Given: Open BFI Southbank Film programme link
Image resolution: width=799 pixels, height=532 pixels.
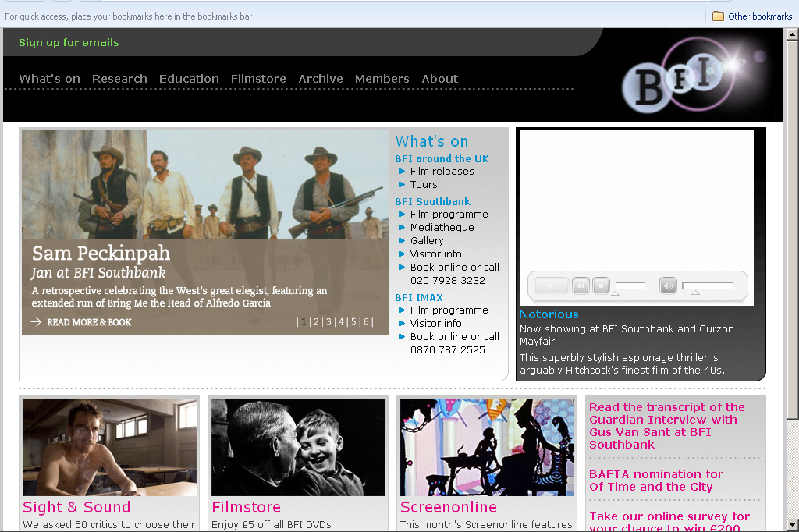Looking at the screenshot, I should pos(449,215).
